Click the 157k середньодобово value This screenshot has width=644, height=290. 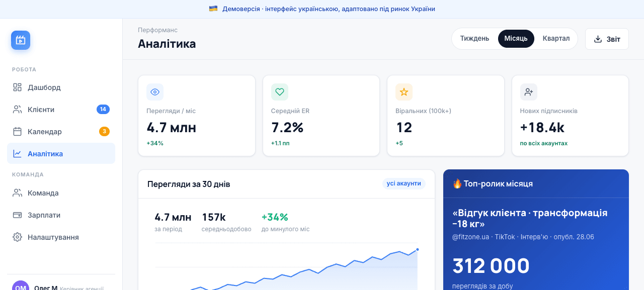[x=214, y=217]
